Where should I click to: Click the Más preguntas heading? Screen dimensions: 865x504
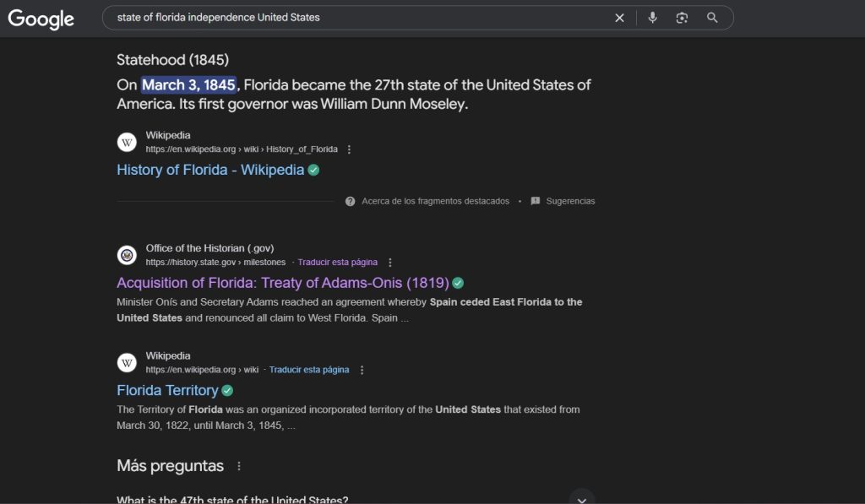tap(171, 466)
